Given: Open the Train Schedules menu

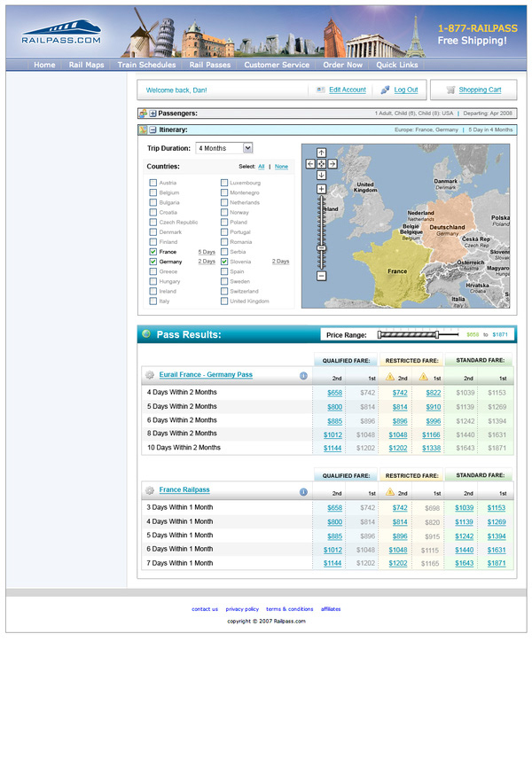Looking at the screenshot, I should 146,65.
